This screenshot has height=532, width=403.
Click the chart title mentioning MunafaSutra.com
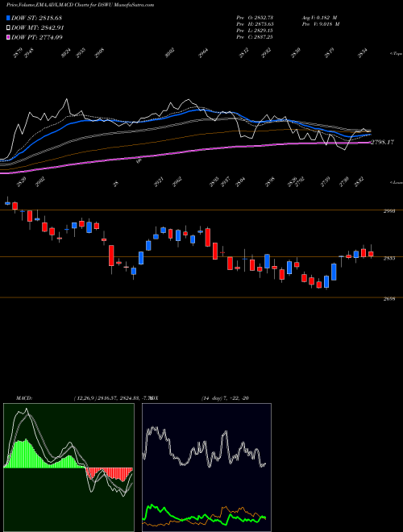(80, 5)
